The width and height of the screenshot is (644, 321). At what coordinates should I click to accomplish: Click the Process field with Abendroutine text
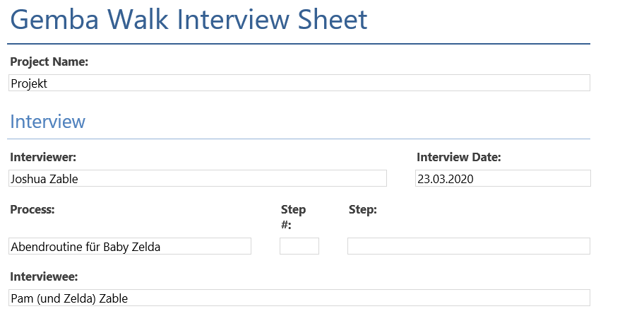click(x=130, y=246)
